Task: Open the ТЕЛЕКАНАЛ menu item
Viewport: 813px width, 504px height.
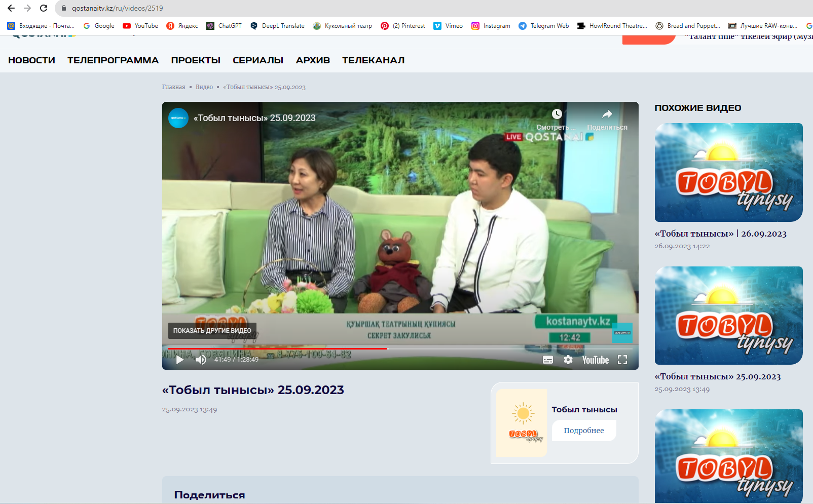Action: click(373, 60)
